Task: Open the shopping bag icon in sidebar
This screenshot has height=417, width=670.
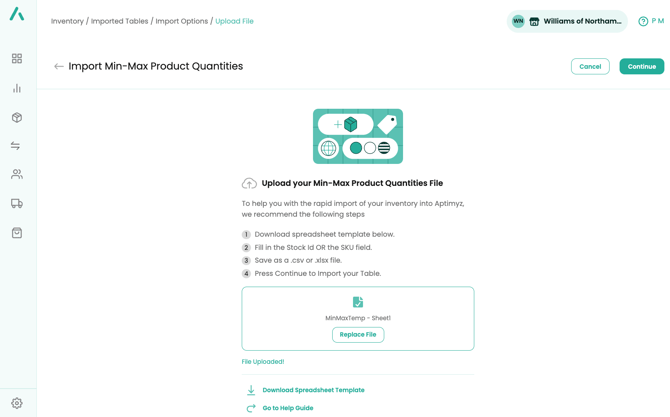Action: click(x=17, y=232)
